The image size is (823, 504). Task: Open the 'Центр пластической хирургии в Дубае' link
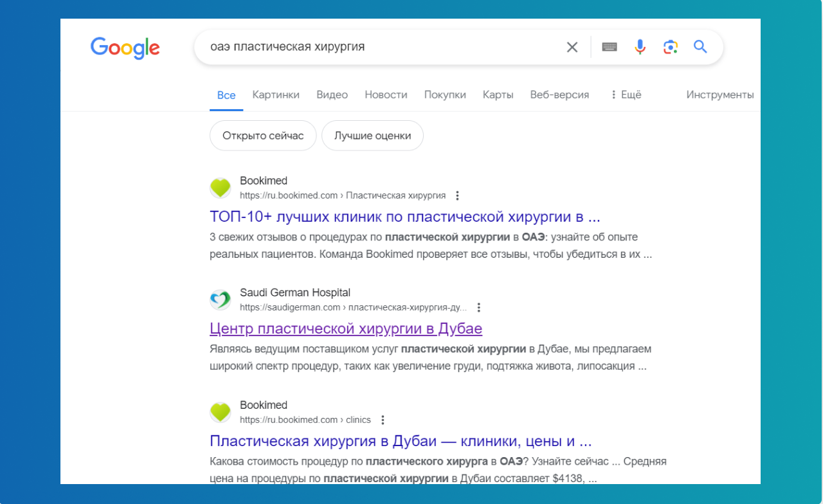tap(346, 328)
